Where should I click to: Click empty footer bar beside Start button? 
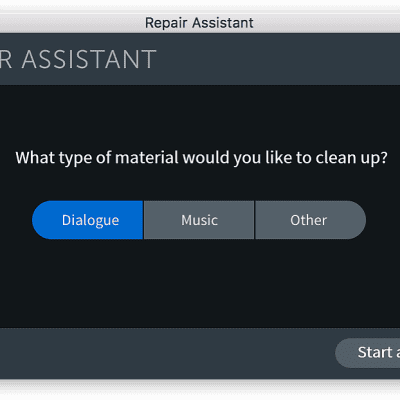coord(167,353)
